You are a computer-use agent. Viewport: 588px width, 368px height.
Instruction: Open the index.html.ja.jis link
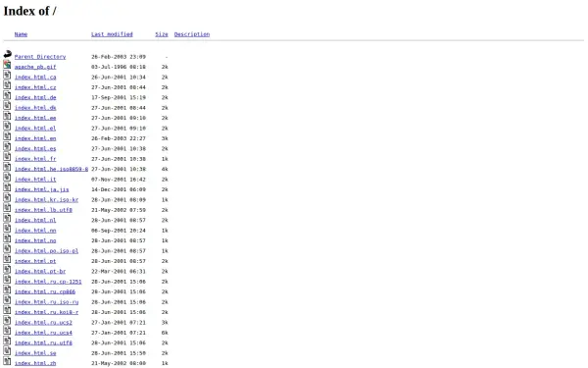point(41,189)
